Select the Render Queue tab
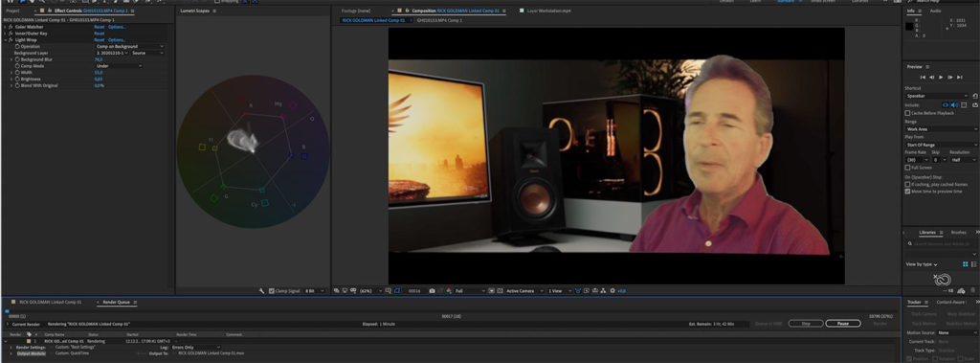Image resolution: width=980 pixels, height=363 pixels. (116, 303)
